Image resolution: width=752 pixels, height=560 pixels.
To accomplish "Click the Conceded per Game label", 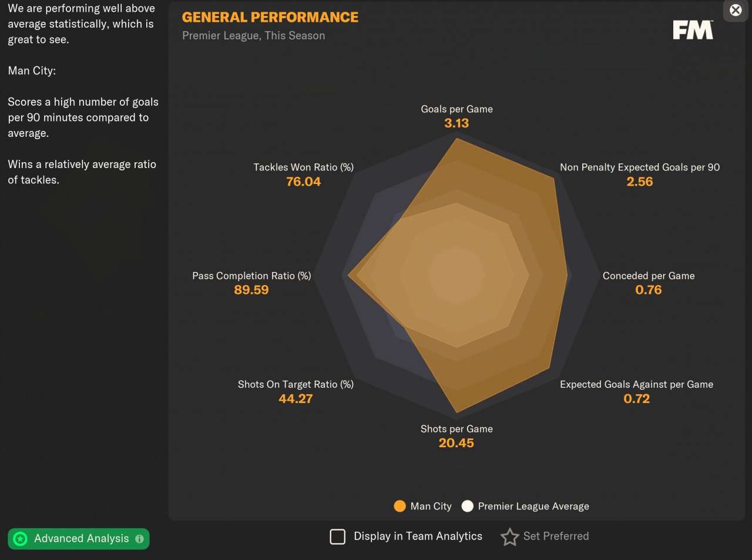I will [x=649, y=276].
